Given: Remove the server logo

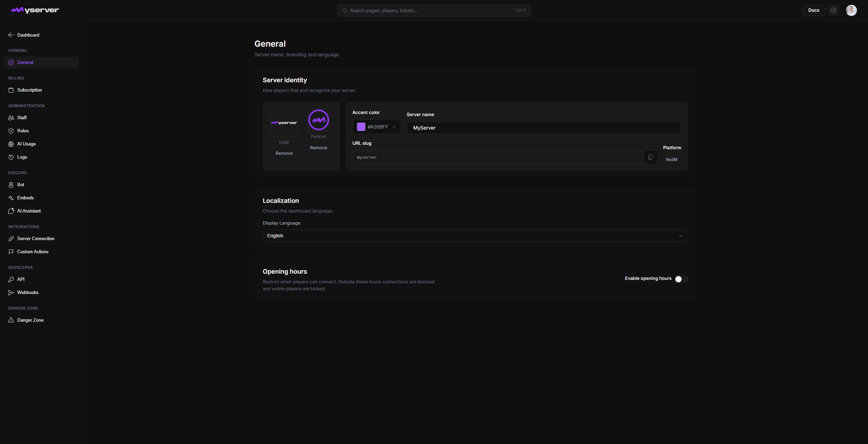Looking at the screenshot, I should 284,153.
